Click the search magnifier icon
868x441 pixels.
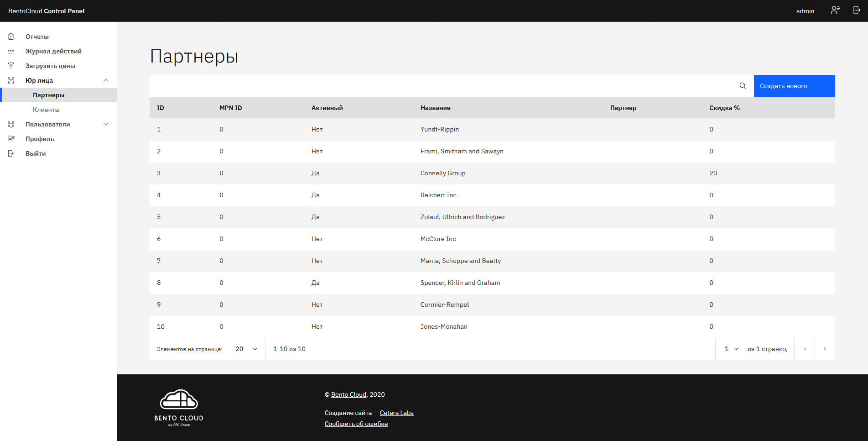[743, 86]
